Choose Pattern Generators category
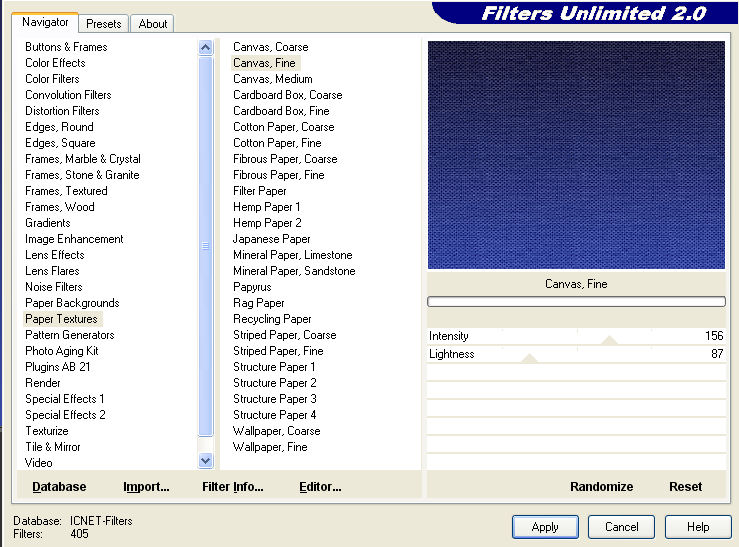This screenshot has width=739, height=547. pyautogui.click(x=69, y=335)
